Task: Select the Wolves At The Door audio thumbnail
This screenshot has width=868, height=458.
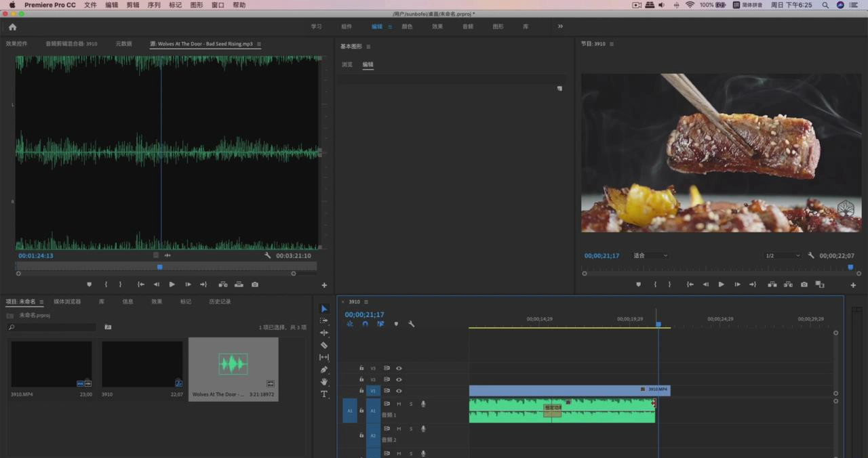Action: (x=233, y=364)
